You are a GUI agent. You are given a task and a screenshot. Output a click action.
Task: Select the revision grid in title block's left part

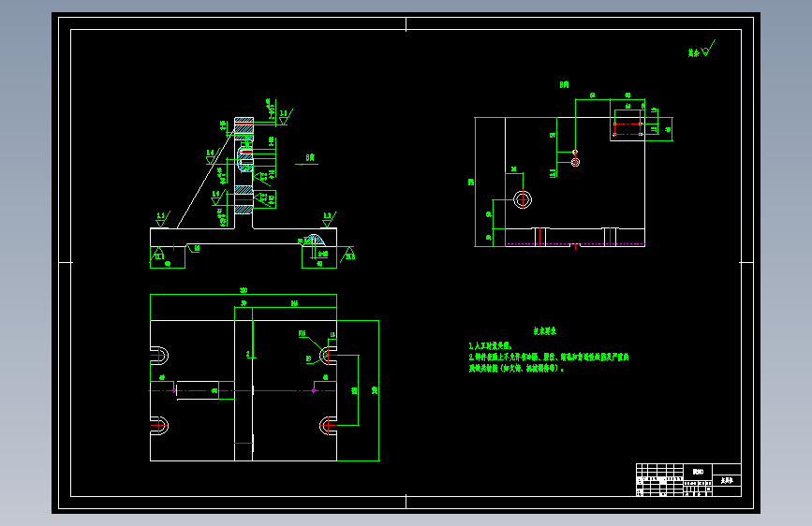[659, 480]
